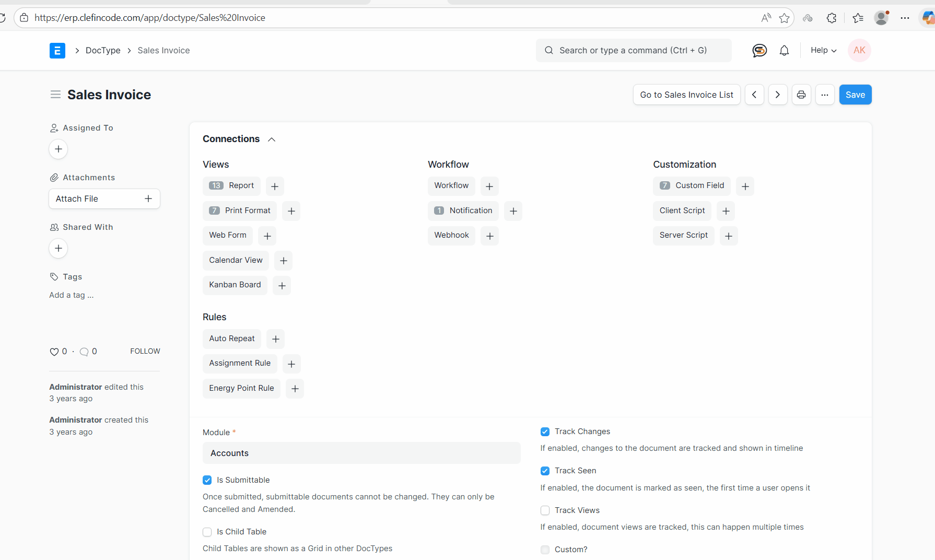Open the ERPNext home via the app logo
Image resolution: width=935 pixels, height=560 pixels.
point(57,50)
